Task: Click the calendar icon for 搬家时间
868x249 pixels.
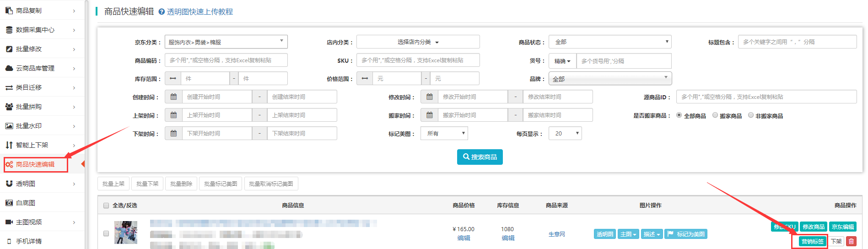Action: pos(429,115)
